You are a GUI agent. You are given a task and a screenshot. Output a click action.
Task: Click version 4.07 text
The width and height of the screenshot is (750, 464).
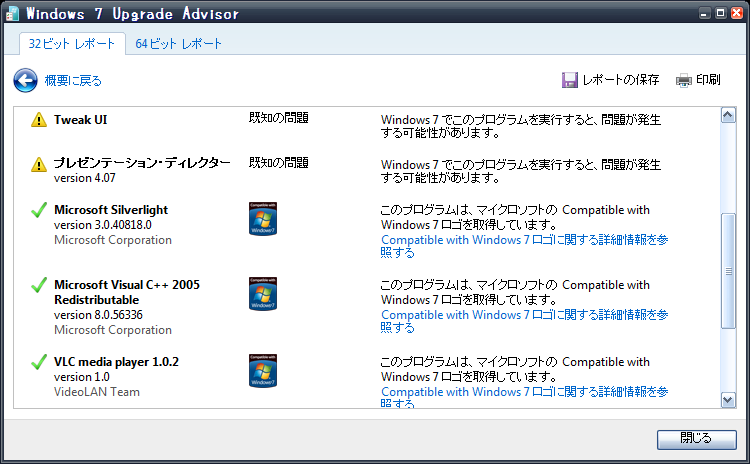[x=84, y=178]
